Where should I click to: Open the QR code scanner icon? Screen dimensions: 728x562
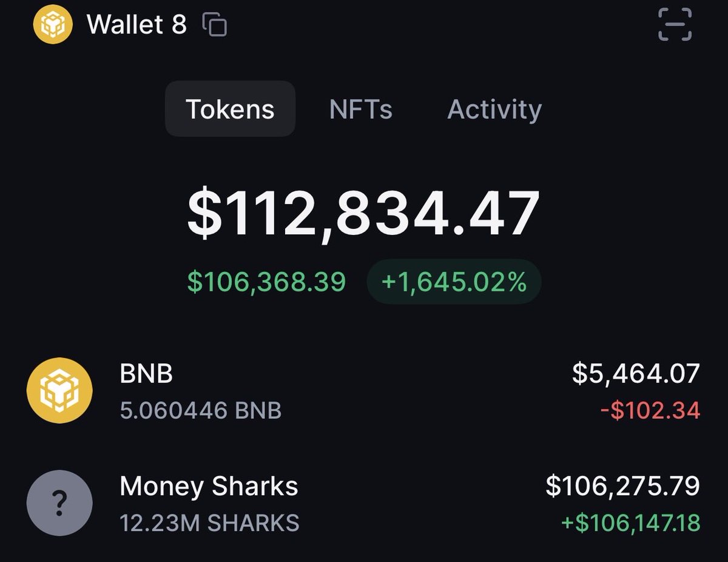675,25
